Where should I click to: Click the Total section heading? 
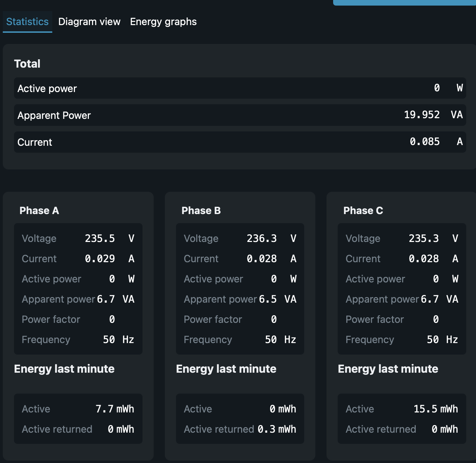(27, 64)
